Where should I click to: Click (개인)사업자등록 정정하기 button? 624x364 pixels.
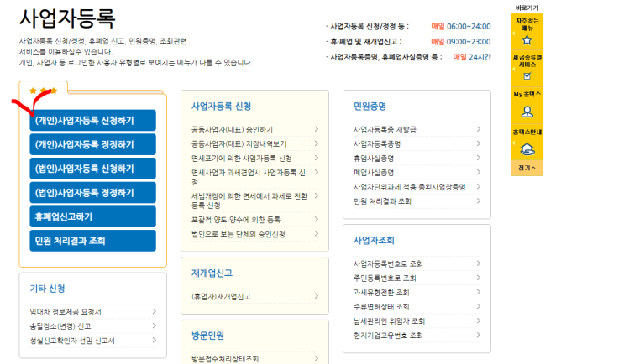pos(92,144)
